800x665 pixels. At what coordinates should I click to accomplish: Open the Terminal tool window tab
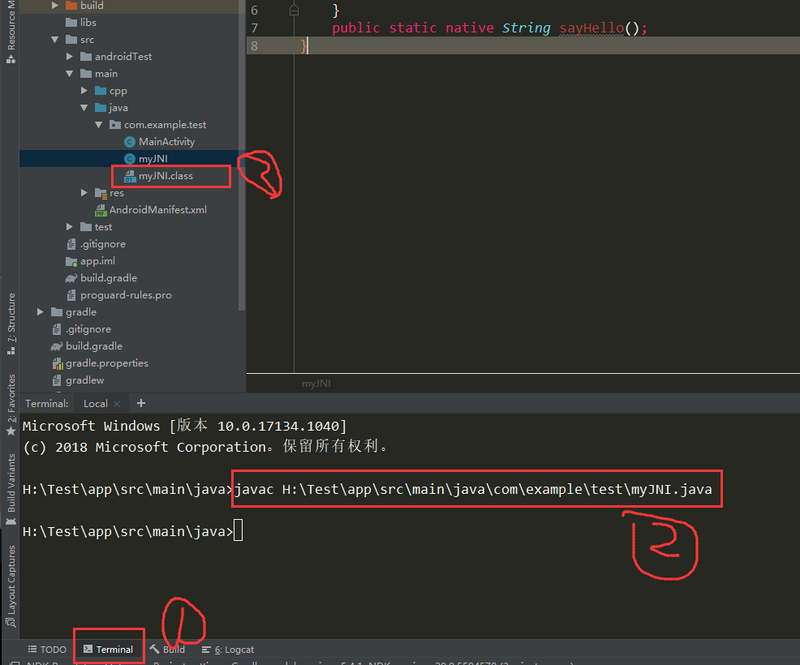pyautogui.click(x=108, y=649)
